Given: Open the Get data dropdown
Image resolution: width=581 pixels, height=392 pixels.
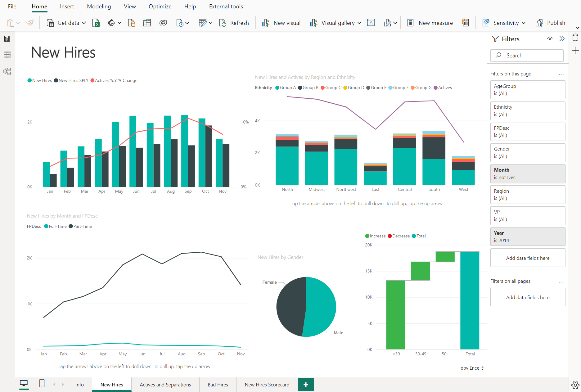Looking at the screenshot, I should [84, 23].
